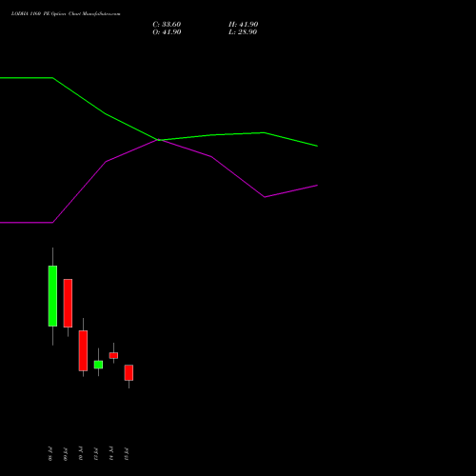Image resolution: width=476 pixels, height=476 pixels.
Task: Click the tall green candlestick for 08 Jul
Action: [52, 296]
